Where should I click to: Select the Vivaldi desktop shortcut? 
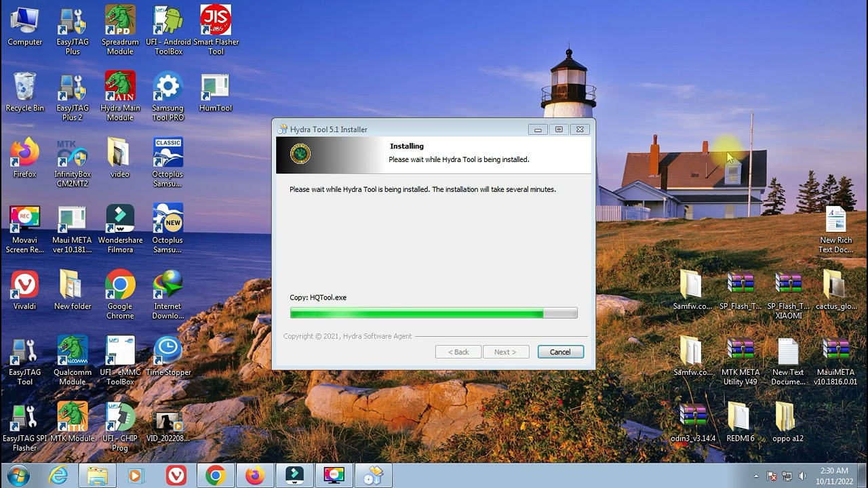25,290
